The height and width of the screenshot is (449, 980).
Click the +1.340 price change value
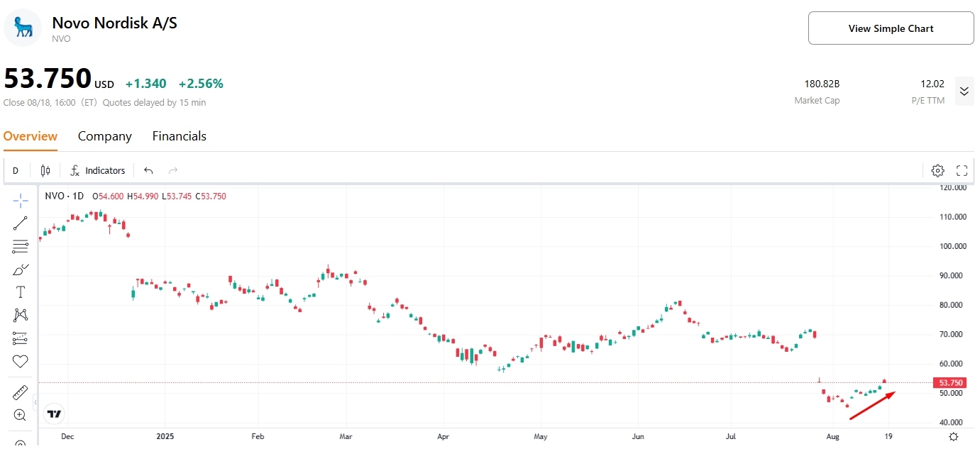click(x=146, y=84)
